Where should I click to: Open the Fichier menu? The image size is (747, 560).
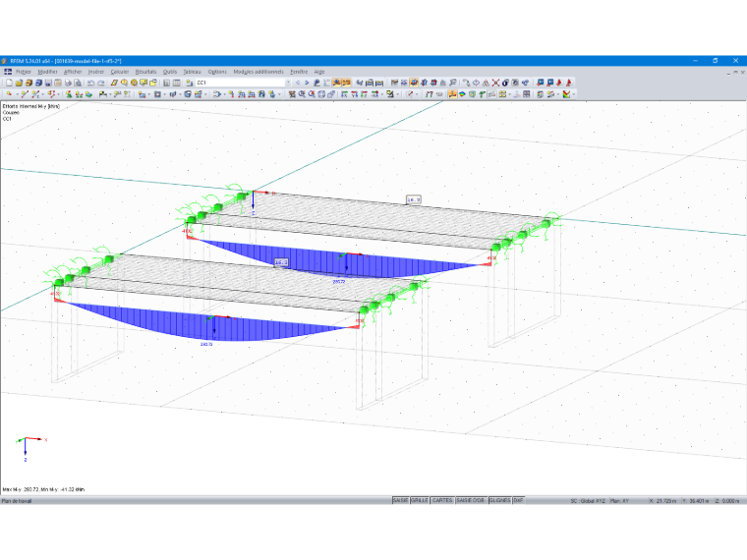click(24, 72)
